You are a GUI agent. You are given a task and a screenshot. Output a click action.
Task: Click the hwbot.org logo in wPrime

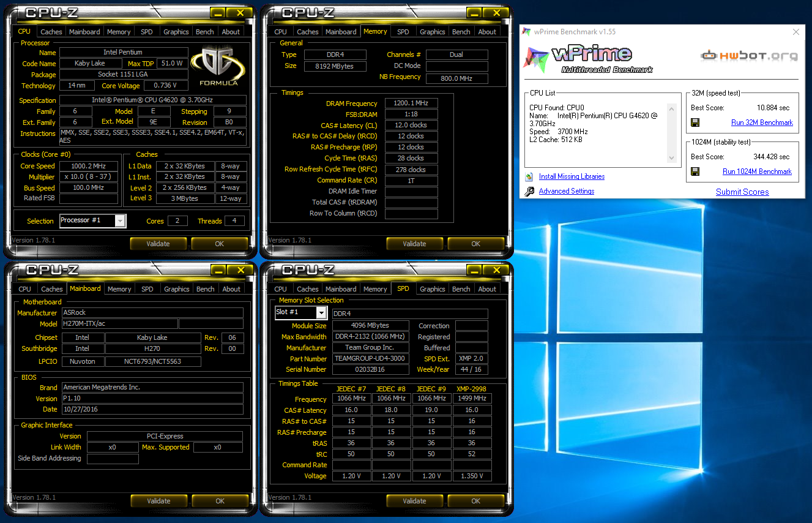pos(749,56)
